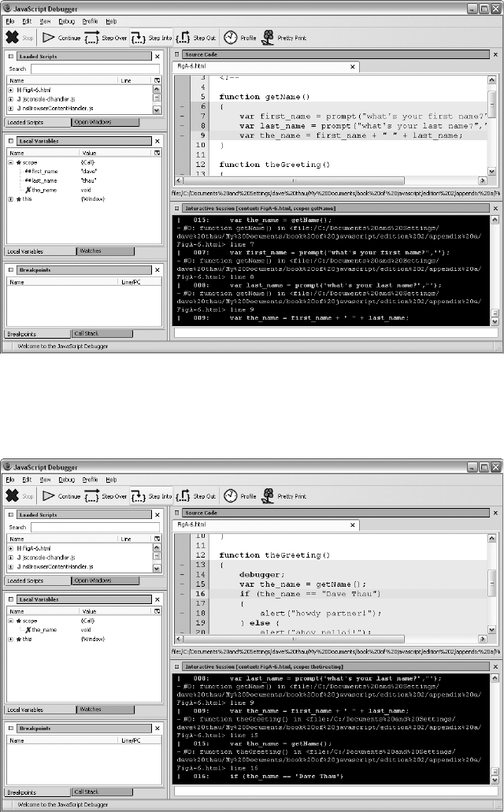Switch to Call Stack tab in the theGreeting-scope window

(102, 792)
